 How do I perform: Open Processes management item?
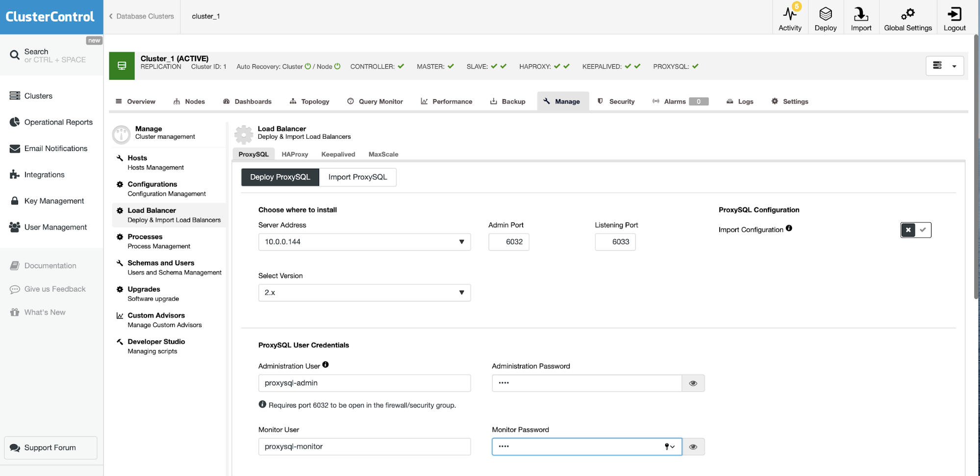point(169,241)
